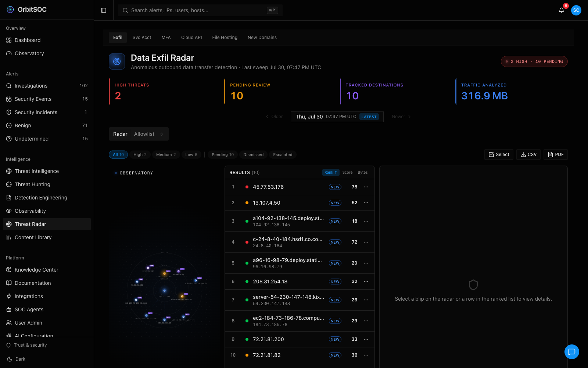
Task: Switch to the New Domains tab
Action: pyautogui.click(x=262, y=38)
